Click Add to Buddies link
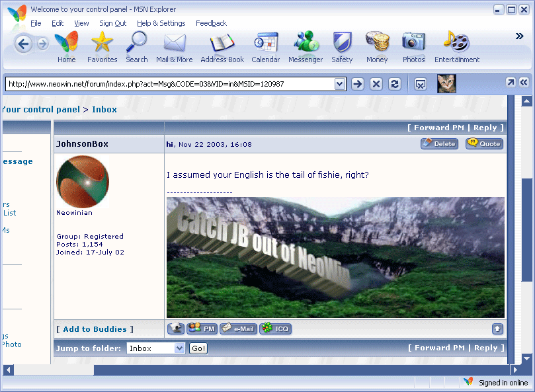 pos(95,329)
